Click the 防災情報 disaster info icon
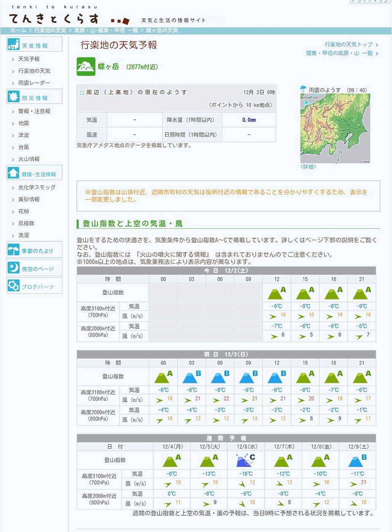 point(14,97)
